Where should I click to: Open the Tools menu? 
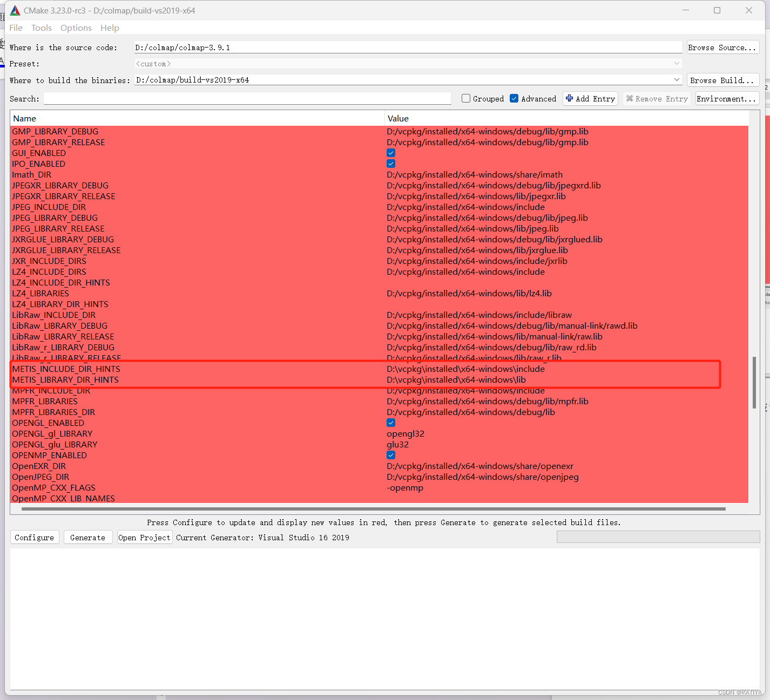point(42,28)
